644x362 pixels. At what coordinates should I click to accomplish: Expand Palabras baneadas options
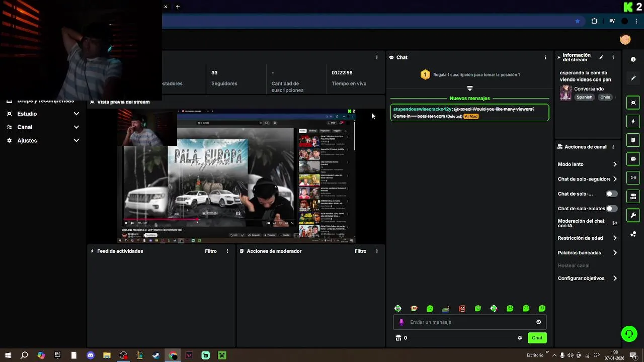click(615, 253)
